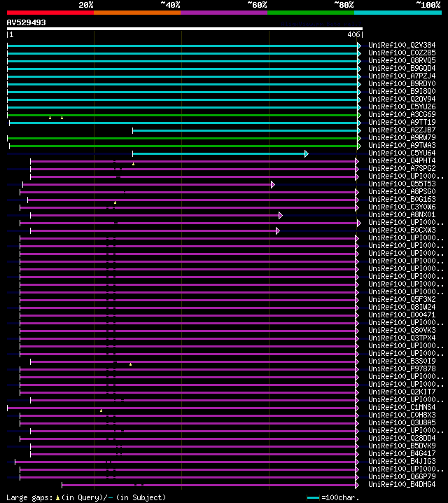Click the cyan ~100% identity color segment

(x=398, y=13)
